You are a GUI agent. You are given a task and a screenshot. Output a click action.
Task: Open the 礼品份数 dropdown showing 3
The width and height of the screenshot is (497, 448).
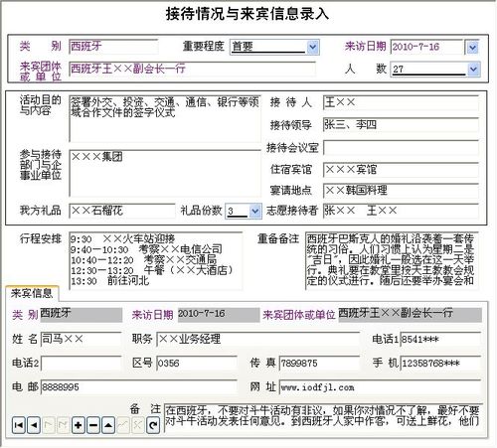(x=254, y=211)
